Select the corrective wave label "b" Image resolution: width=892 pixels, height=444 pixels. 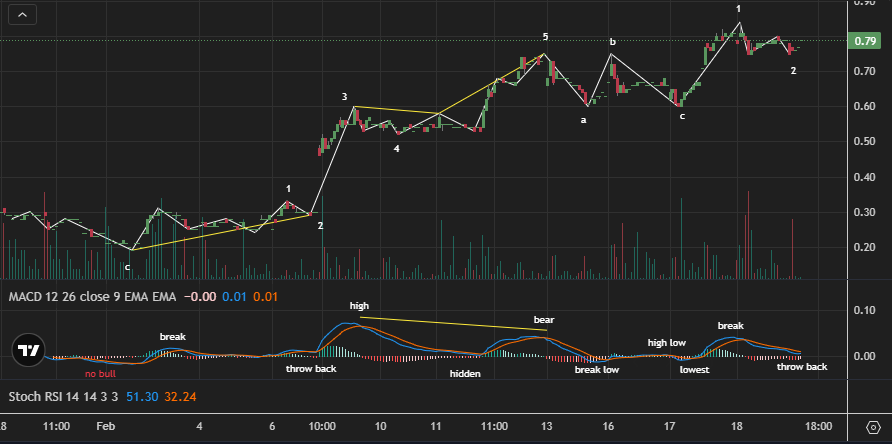tap(613, 42)
